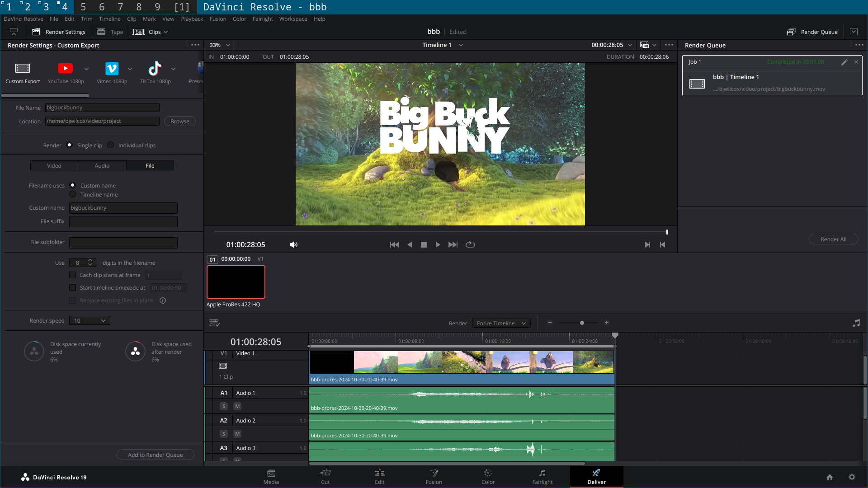This screenshot has height=488, width=868.
Task: Open the Playback menu
Action: click(192, 19)
